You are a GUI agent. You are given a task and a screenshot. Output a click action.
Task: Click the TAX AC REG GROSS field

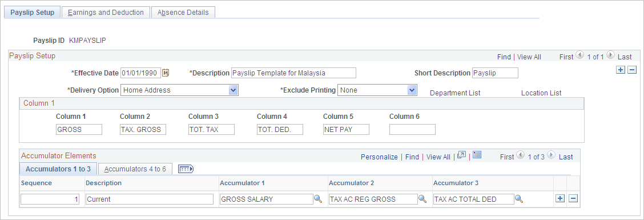pos(373,199)
